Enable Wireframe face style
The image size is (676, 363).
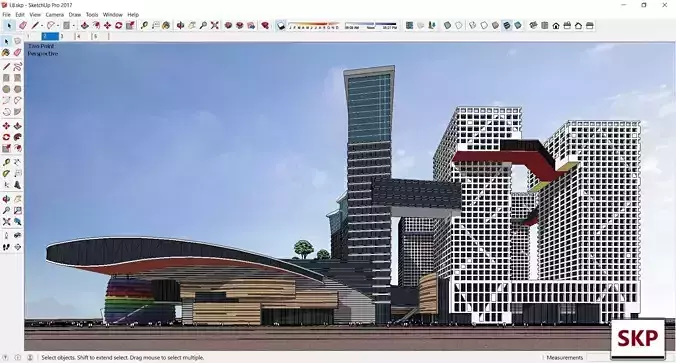[473, 25]
